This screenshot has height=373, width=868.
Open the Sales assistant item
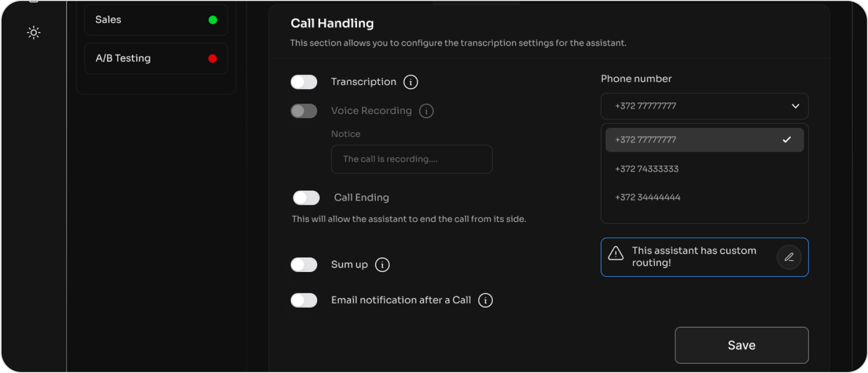click(x=155, y=20)
